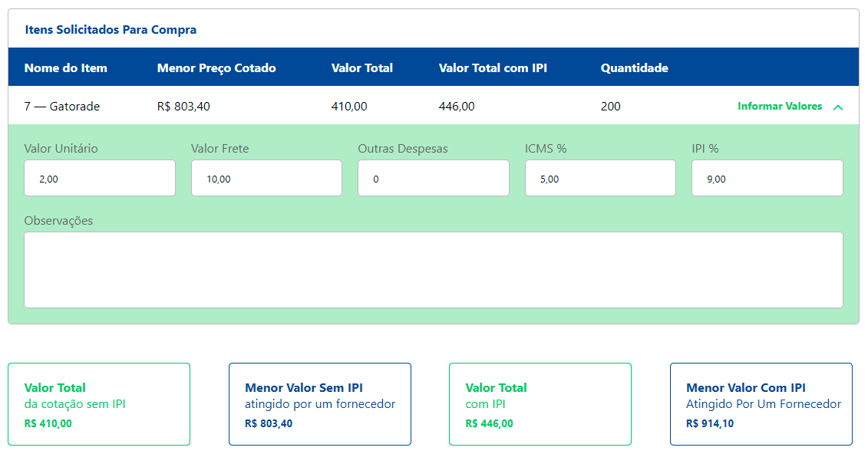
Task: Select the '7 — Gatorade' item name
Action: point(62,106)
